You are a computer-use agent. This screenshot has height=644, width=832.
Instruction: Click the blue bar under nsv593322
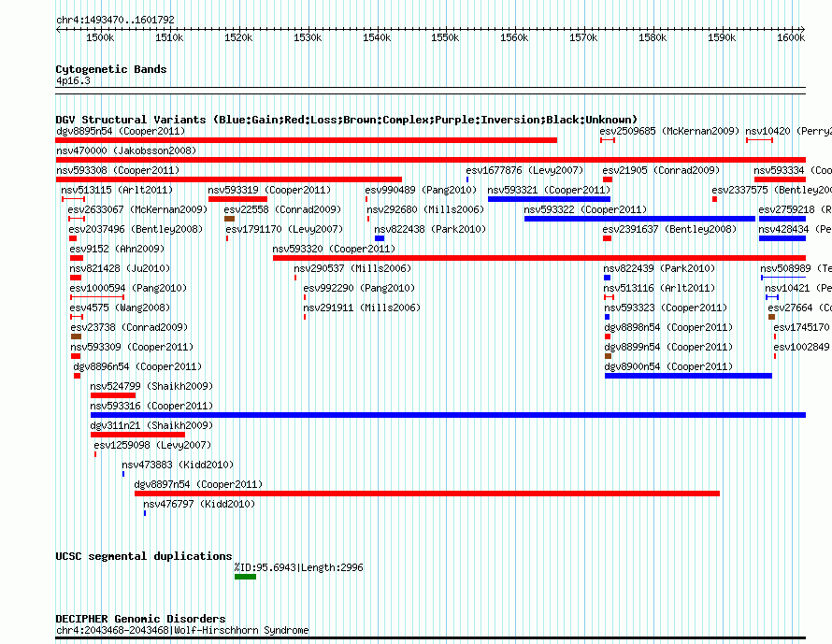[639, 219]
